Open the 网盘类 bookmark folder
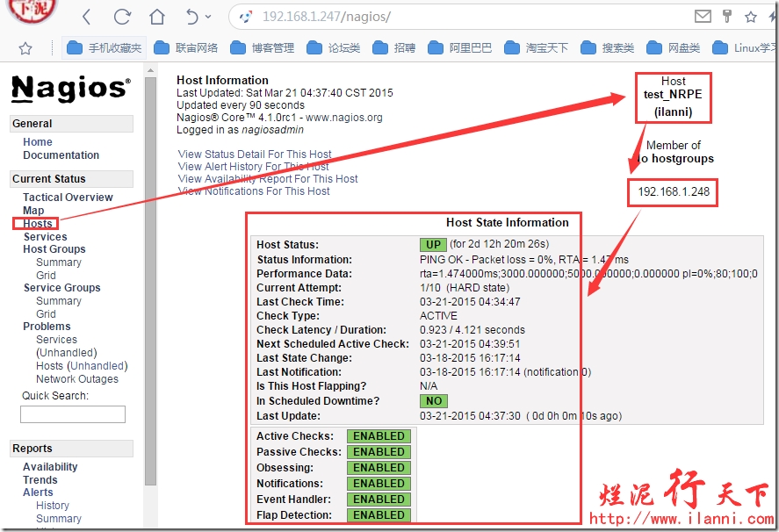Viewport: 779px width, 532px height. (674, 48)
